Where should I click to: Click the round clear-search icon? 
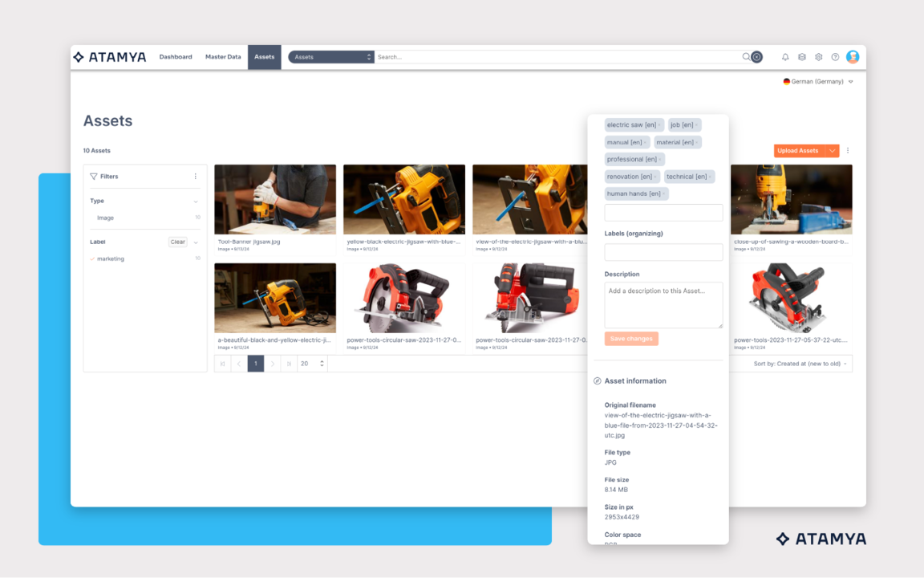point(757,57)
